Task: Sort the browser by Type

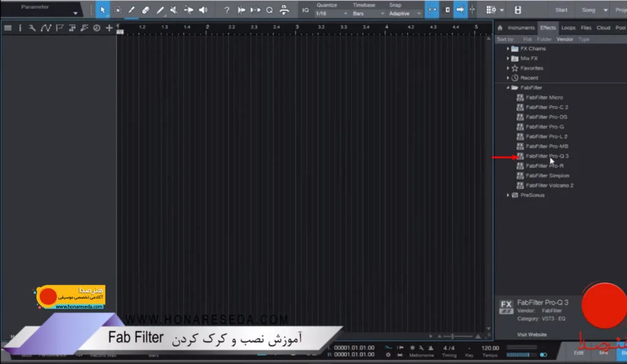Action: click(584, 39)
